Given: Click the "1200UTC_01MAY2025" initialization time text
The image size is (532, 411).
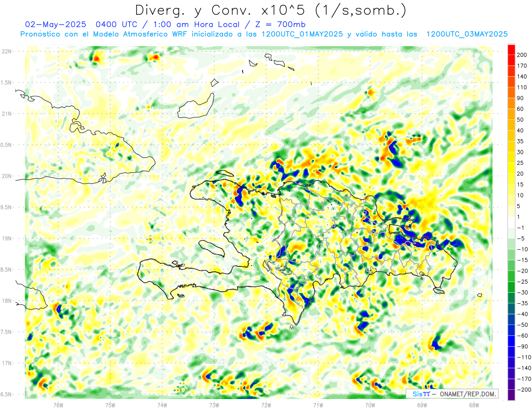Looking at the screenshot, I should [302, 34].
